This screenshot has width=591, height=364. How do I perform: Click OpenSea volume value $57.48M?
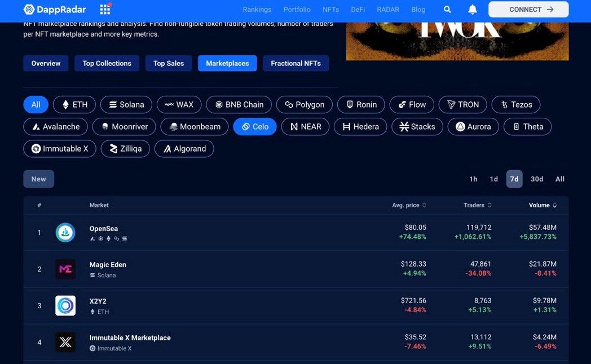(543, 227)
